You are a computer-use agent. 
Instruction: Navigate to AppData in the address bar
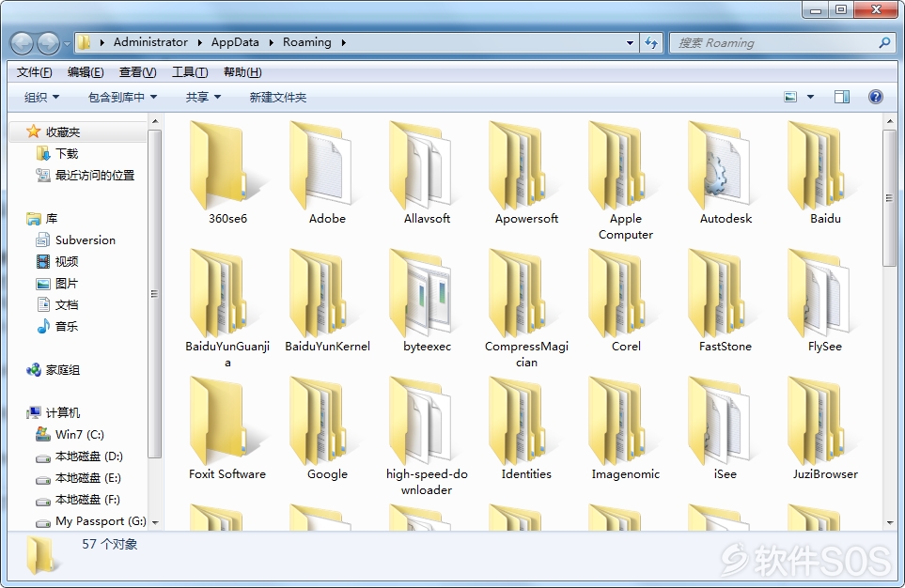click(235, 42)
